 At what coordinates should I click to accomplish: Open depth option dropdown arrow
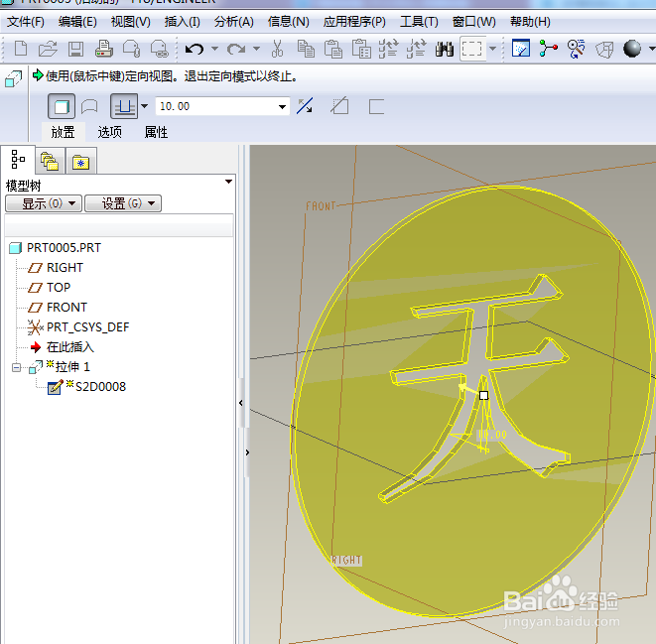click(144, 106)
